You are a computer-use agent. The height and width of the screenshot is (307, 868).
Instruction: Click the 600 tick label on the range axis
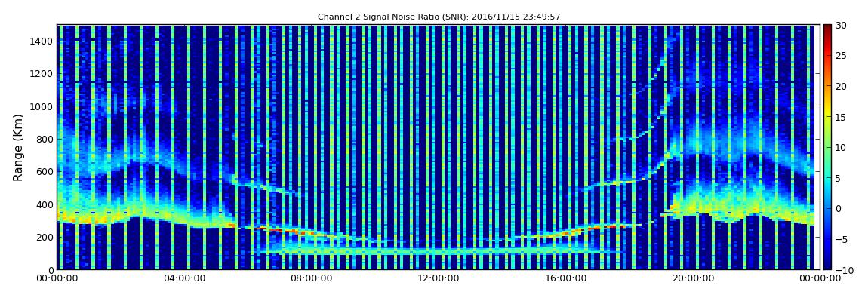[x=45, y=171]
